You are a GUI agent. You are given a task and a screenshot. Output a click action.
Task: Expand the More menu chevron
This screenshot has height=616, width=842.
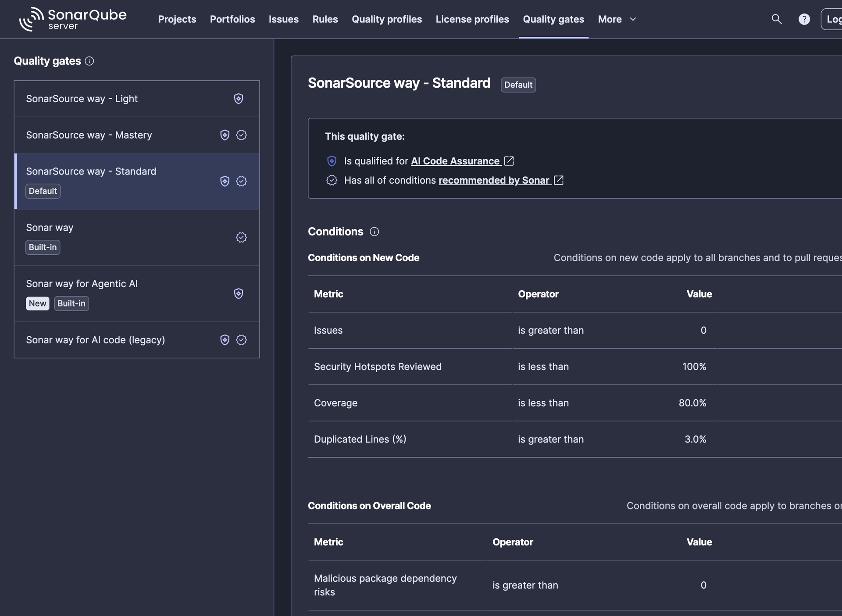(x=633, y=19)
